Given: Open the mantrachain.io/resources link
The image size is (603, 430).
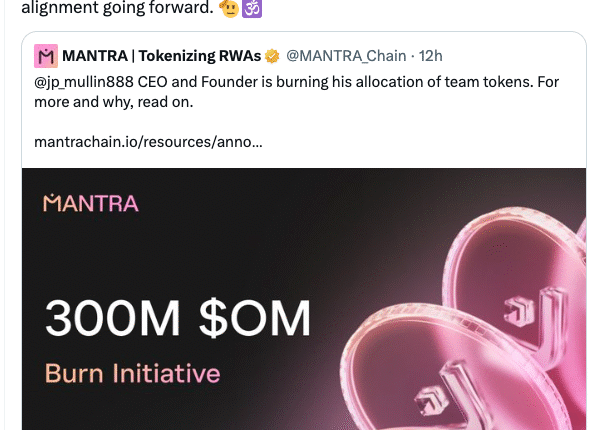Looking at the screenshot, I should [148, 141].
